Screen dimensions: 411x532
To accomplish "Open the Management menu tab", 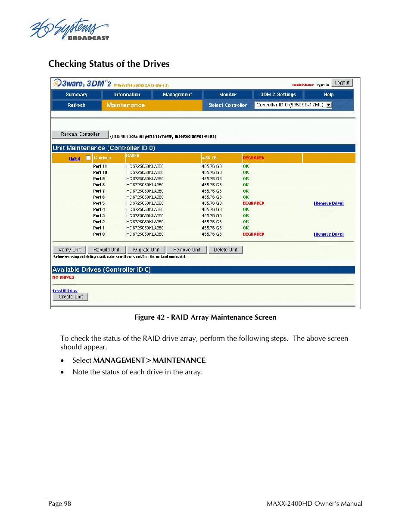I will (177, 94).
